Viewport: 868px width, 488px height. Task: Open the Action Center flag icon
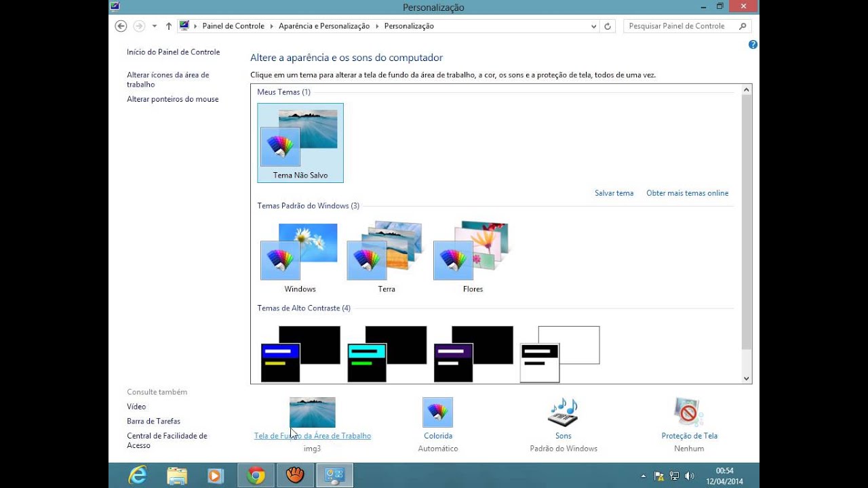pyautogui.click(x=659, y=476)
